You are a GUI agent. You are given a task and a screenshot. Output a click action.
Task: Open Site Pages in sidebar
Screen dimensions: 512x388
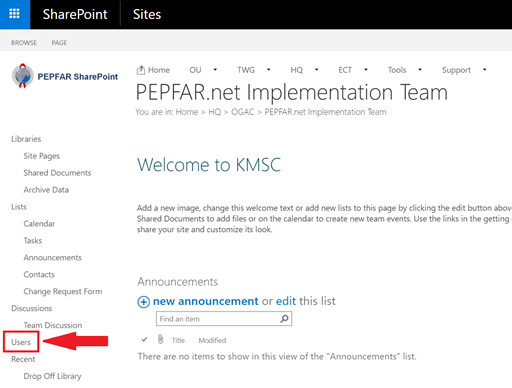click(42, 156)
